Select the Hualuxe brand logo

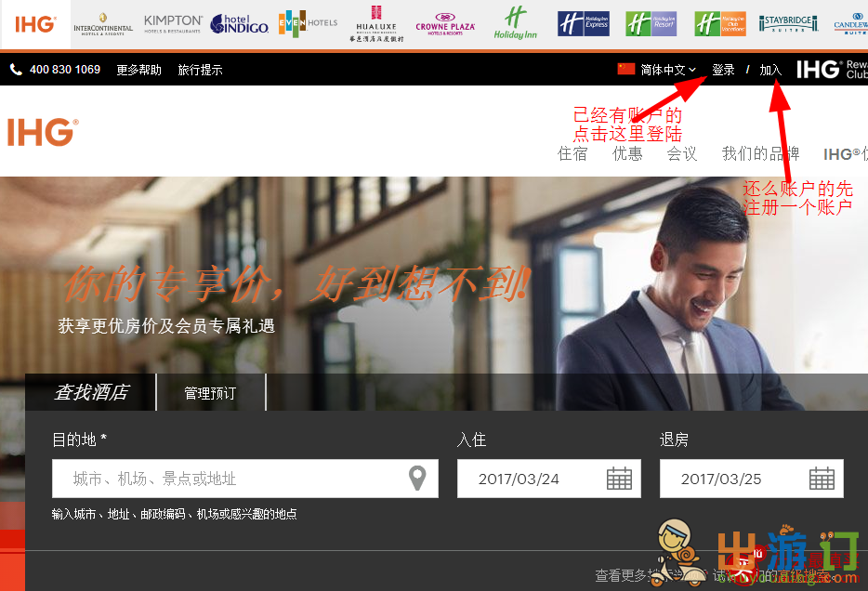pyautogui.click(x=376, y=24)
